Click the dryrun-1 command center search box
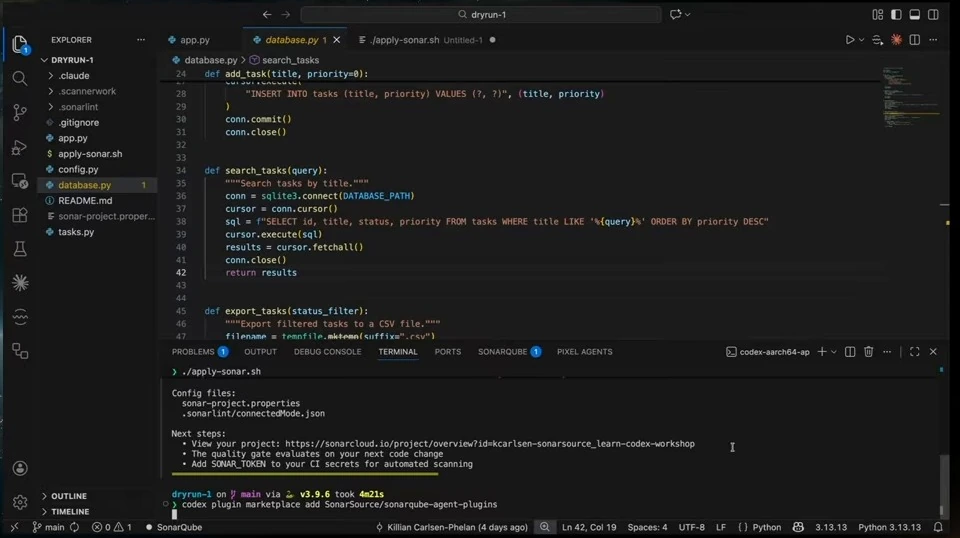 coord(481,14)
